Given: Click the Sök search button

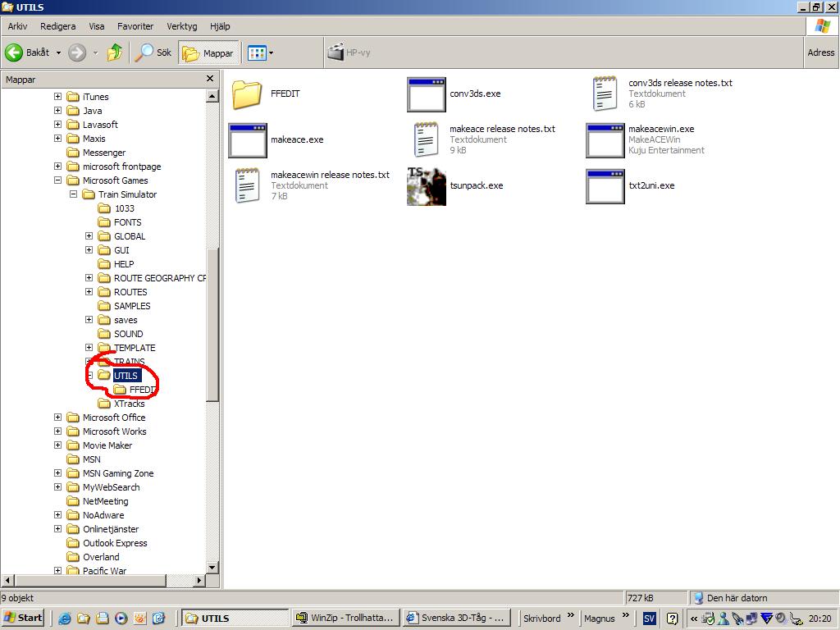Looking at the screenshot, I should [154, 52].
